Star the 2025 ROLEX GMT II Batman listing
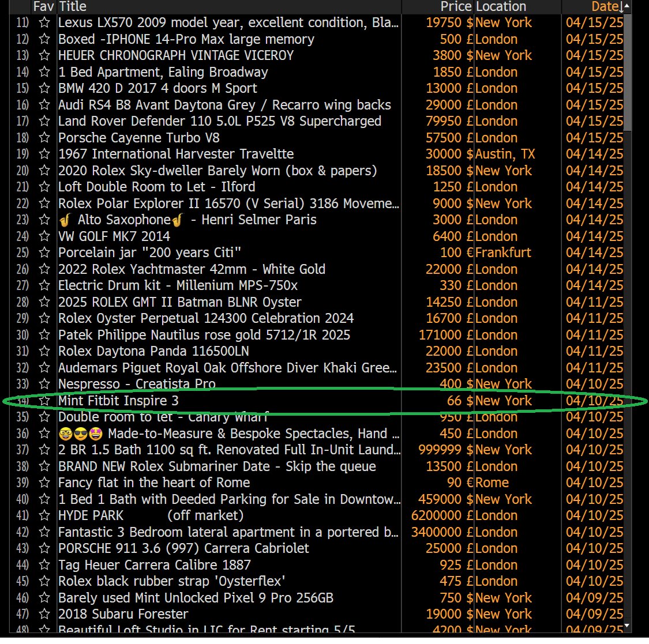The width and height of the screenshot is (649, 644). (x=44, y=302)
